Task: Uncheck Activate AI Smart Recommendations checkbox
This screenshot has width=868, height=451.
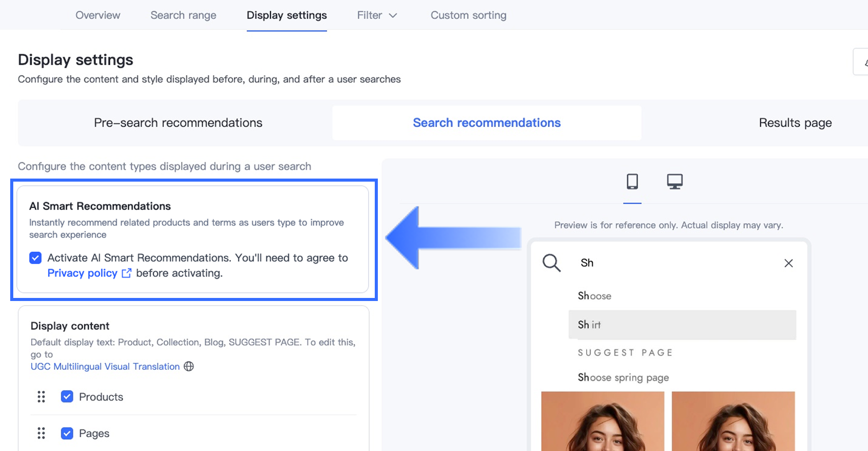Action: (x=35, y=258)
